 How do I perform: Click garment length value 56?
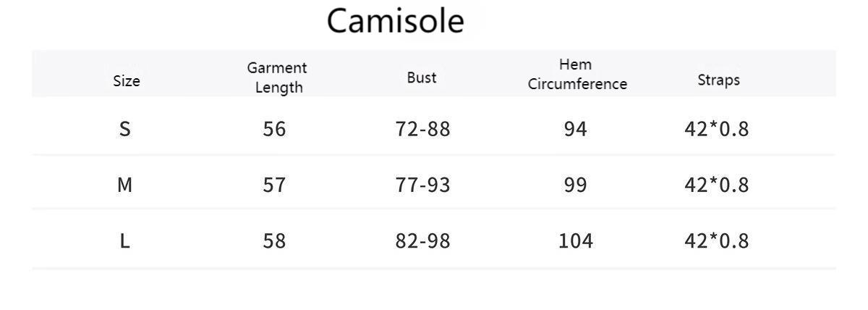(275, 129)
